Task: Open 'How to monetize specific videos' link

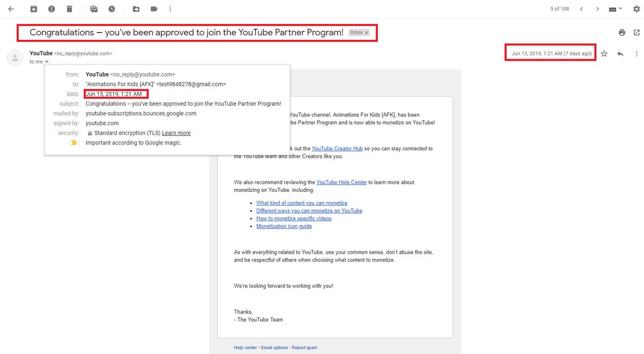Action: [x=294, y=219]
